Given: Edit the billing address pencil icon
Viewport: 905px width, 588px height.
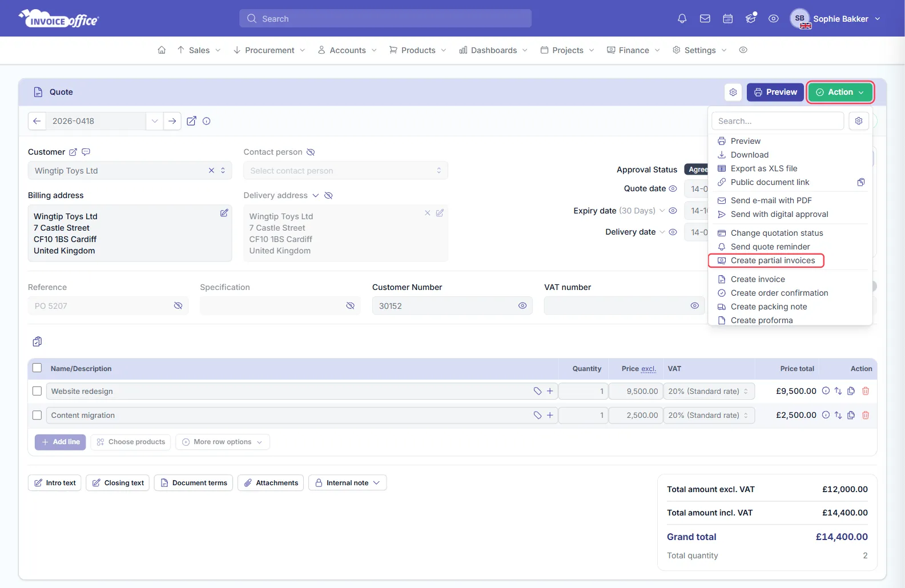Looking at the screenshot, I should [x=224, y=213].
